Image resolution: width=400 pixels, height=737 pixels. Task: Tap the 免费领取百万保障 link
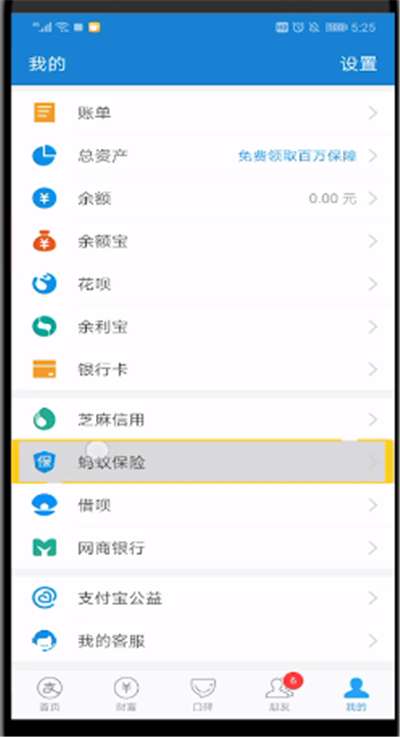coord(297,156)
